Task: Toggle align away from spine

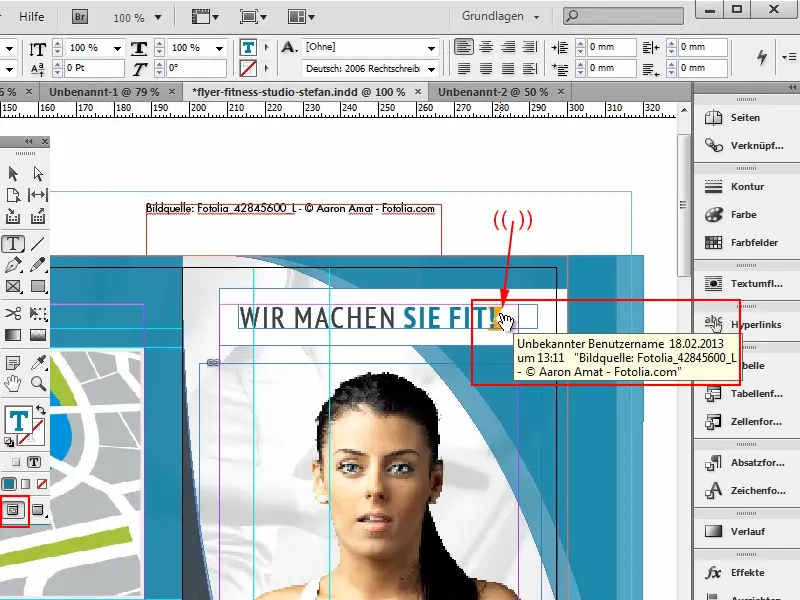Action: point(530,68)
